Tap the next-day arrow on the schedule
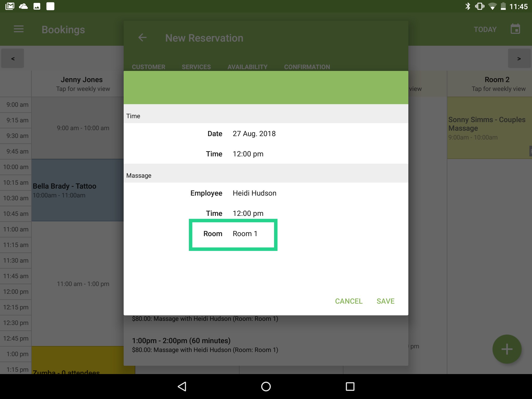This screenshot has height=399, width=532. tap(519, 58)
